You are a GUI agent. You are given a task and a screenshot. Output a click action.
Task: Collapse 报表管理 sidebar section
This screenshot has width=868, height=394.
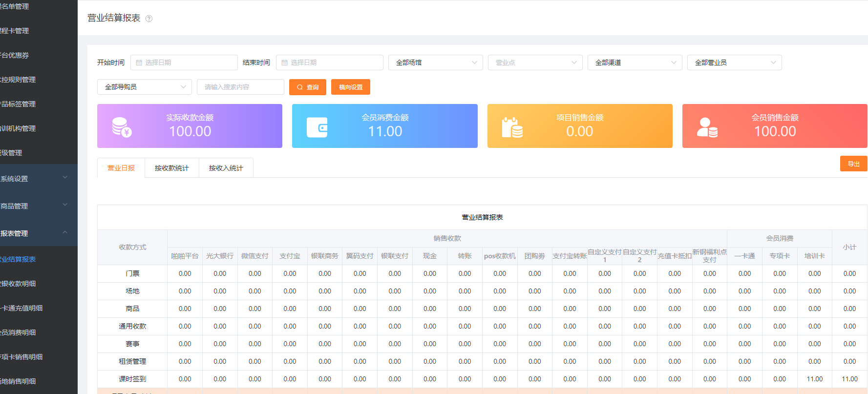click(39, 233)
